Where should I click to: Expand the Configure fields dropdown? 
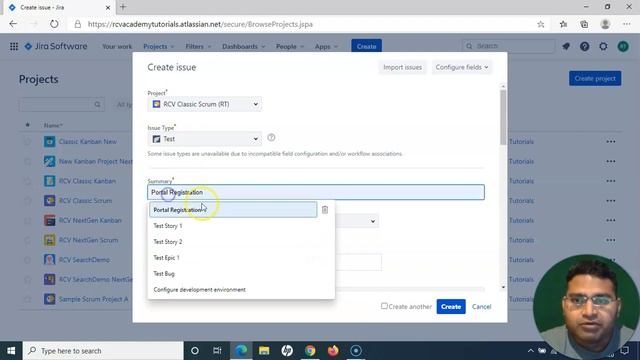coord(462,67)
